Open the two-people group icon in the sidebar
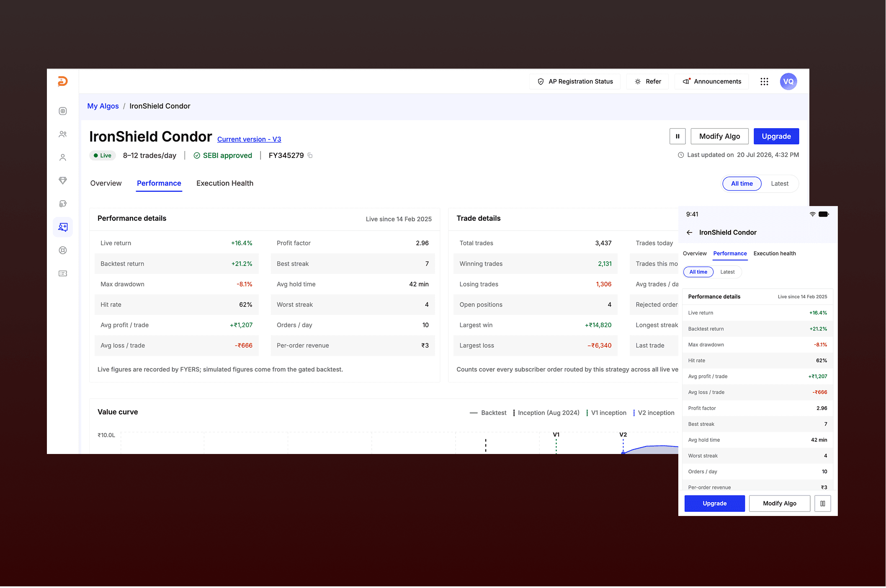 click(63, 134)
